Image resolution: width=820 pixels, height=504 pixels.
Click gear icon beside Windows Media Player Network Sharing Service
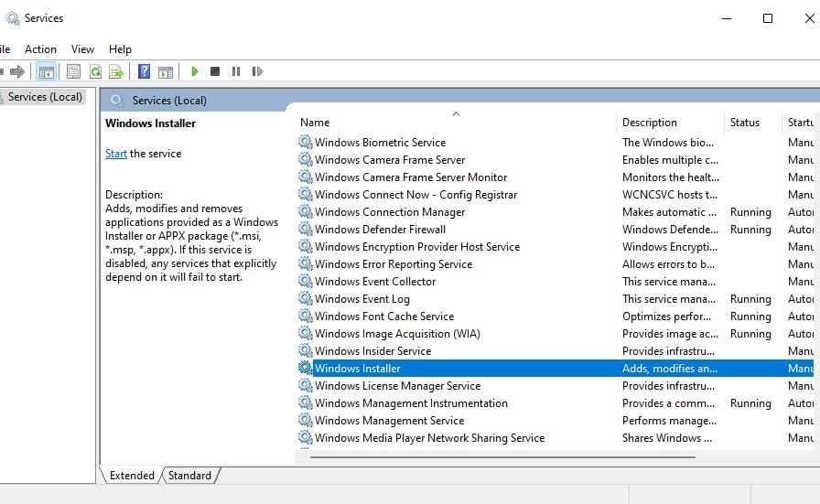[x=306, y=437]
